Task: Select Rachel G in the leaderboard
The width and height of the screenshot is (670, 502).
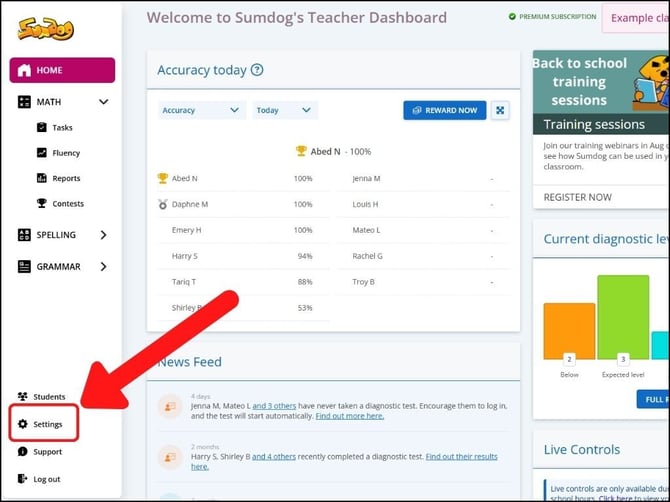Action: [367, 256]
